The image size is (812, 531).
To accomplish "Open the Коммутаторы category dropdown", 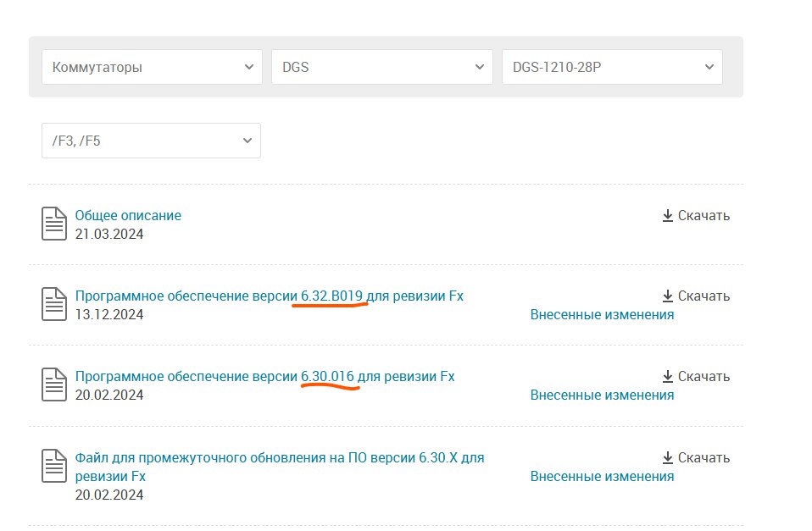I will click(x=153, y=67).
